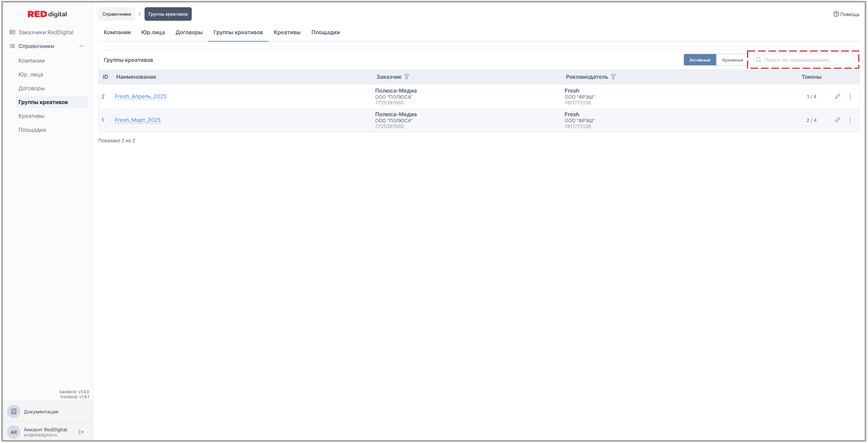Select Компании in the sidebar

pyautogui.click(x=31, y=61)
